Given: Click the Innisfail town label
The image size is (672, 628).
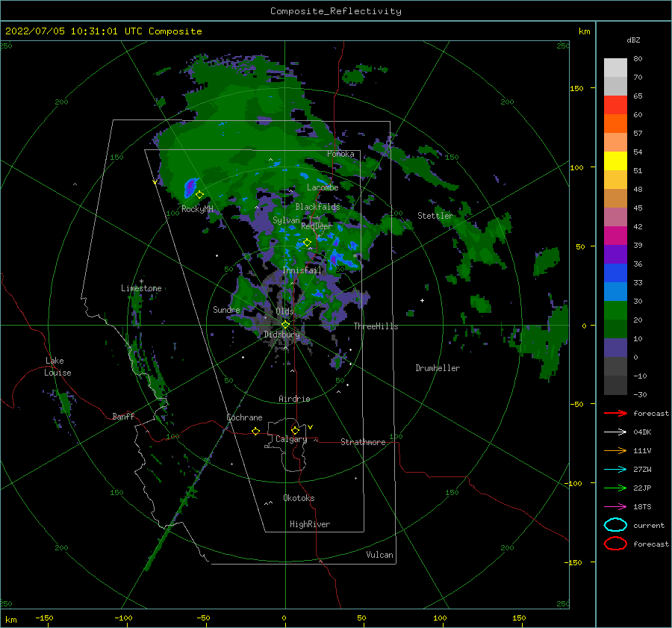Looking at the screenshot, I should (302, 270).
